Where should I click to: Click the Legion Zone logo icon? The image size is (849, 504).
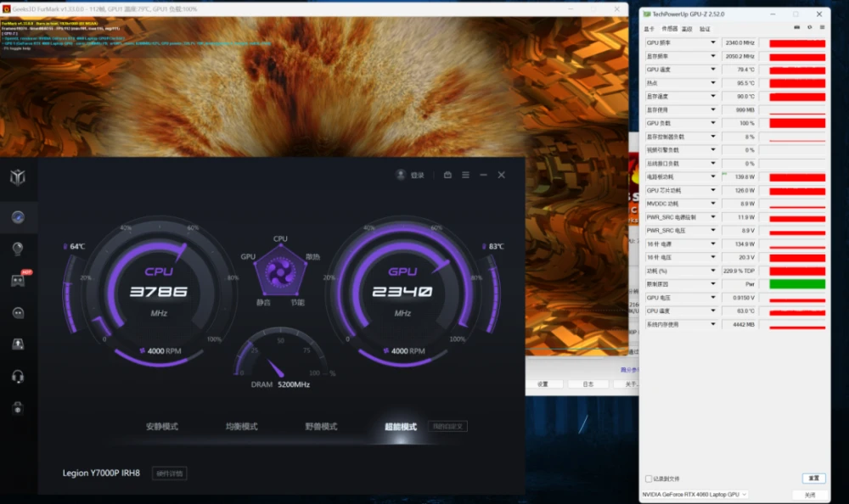(18, 176)
